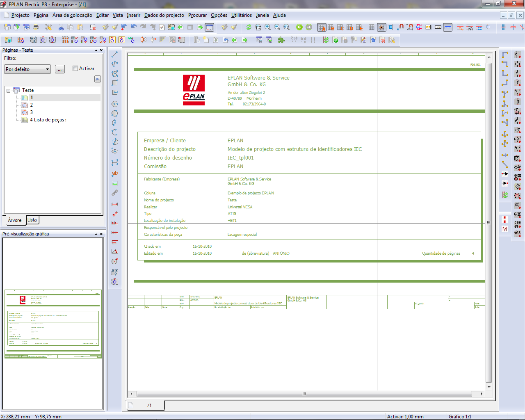Click the Cut scissors icon
This screenshot has height=420, width=525.
[x=61, y=27]
